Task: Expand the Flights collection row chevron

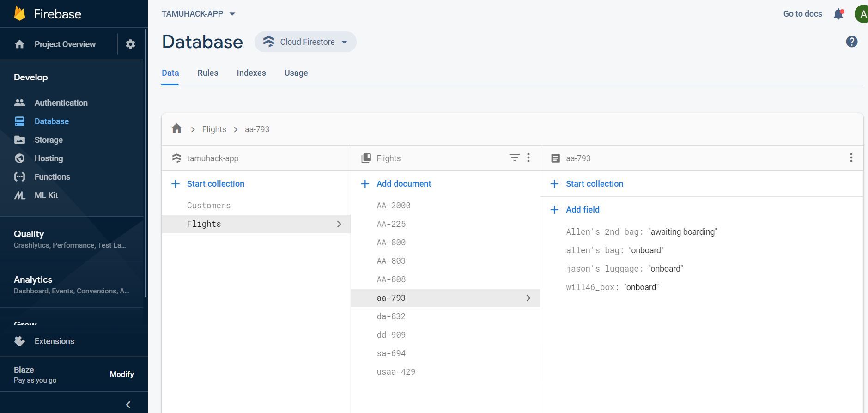Action: tap(339, 224)
